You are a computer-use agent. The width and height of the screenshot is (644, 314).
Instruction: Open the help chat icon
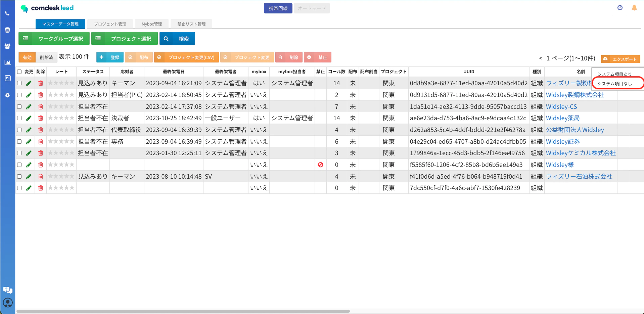pyautogui.click(x=8, y=290)
